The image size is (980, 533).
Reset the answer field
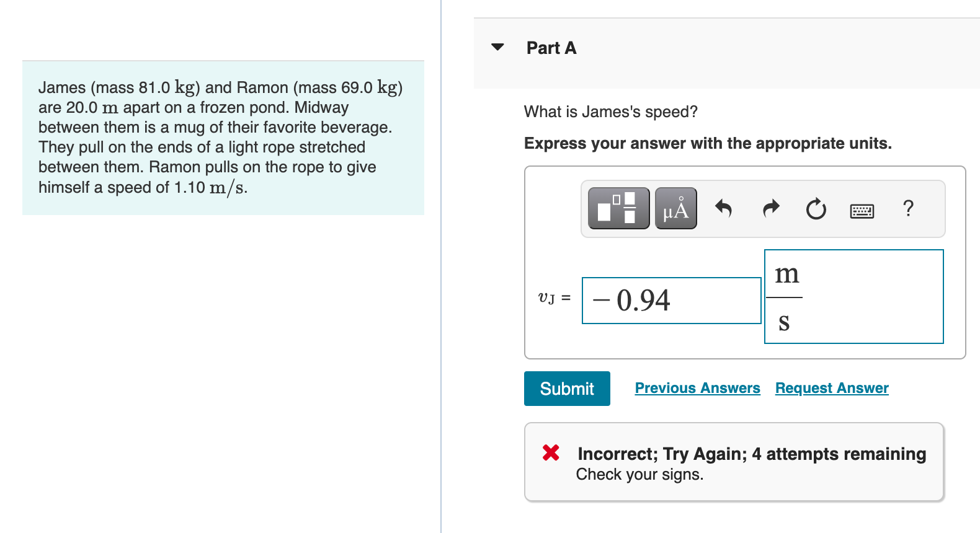(x=816, y=209)
